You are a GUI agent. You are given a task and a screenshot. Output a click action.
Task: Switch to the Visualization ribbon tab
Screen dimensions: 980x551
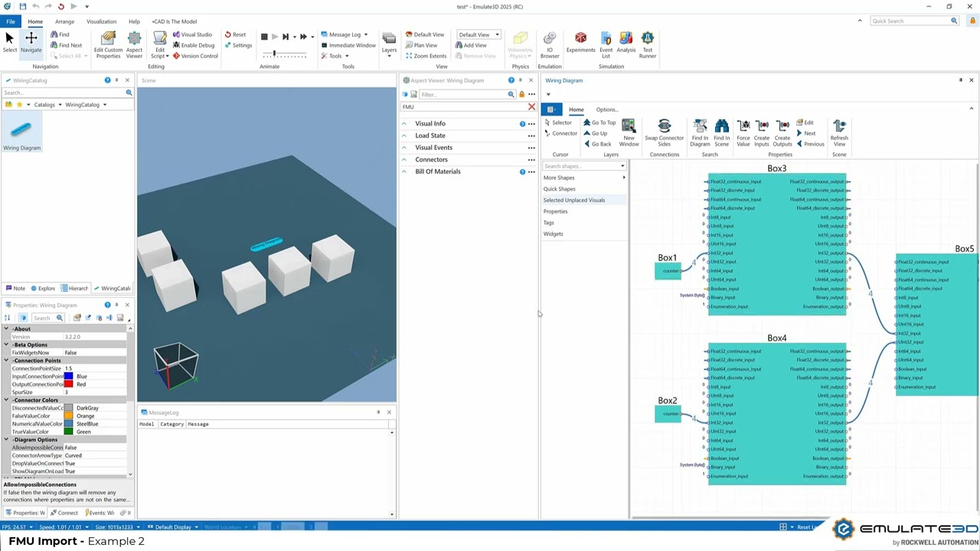[x=101, y=21]
